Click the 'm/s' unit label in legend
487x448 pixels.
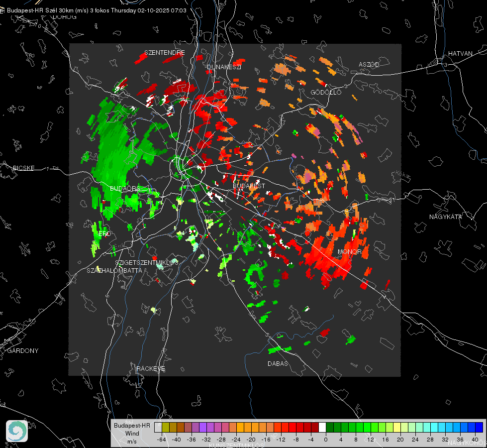coord(132,442)
